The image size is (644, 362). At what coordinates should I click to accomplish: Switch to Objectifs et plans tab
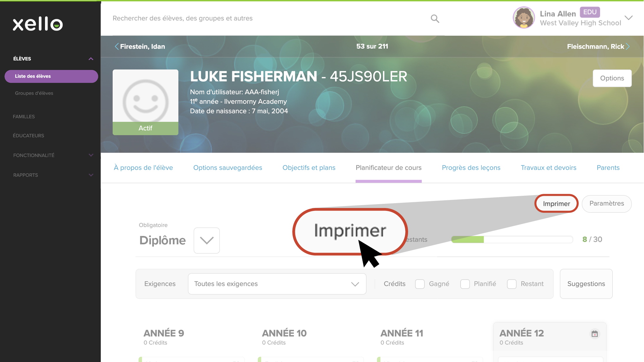coord(309,168)
